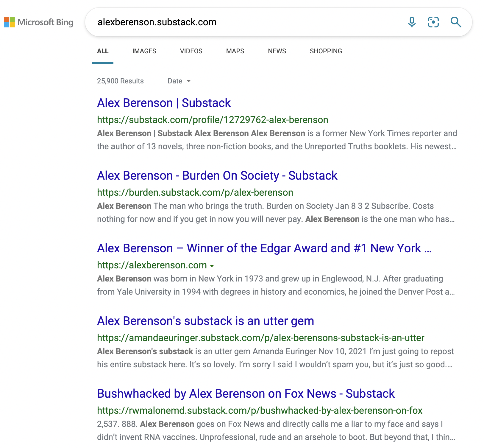This screenshot has height=448, width=484.
Task: Open the MAPS tab
Action: click(x=235, y=51)
